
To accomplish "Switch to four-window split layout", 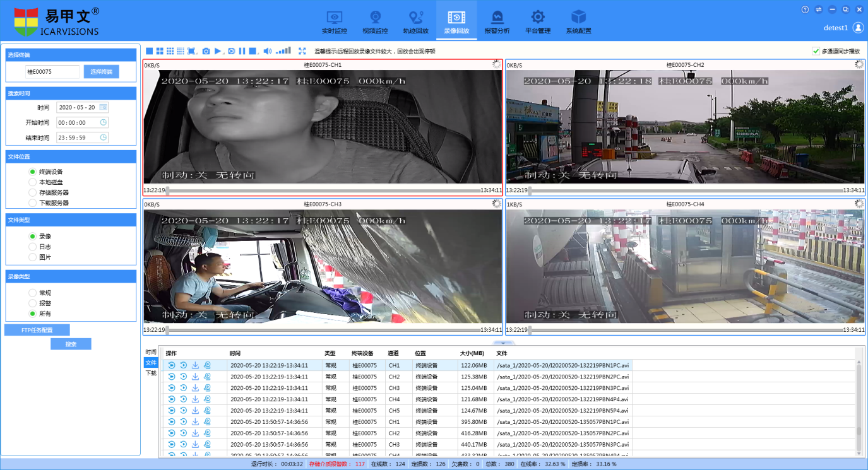I will (x=160, y=51).
